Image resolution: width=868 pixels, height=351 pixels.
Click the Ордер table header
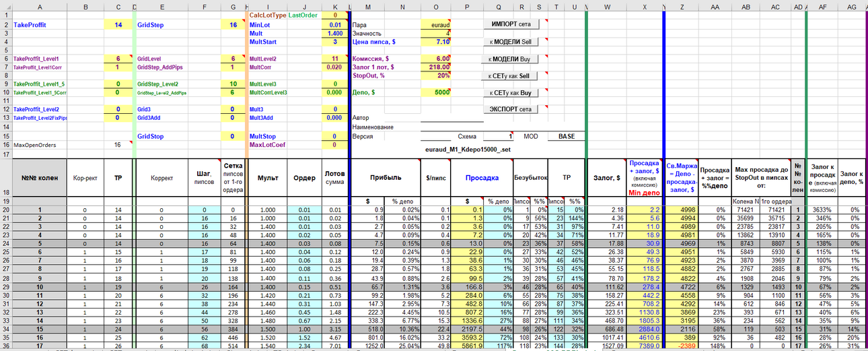point(304,178)
